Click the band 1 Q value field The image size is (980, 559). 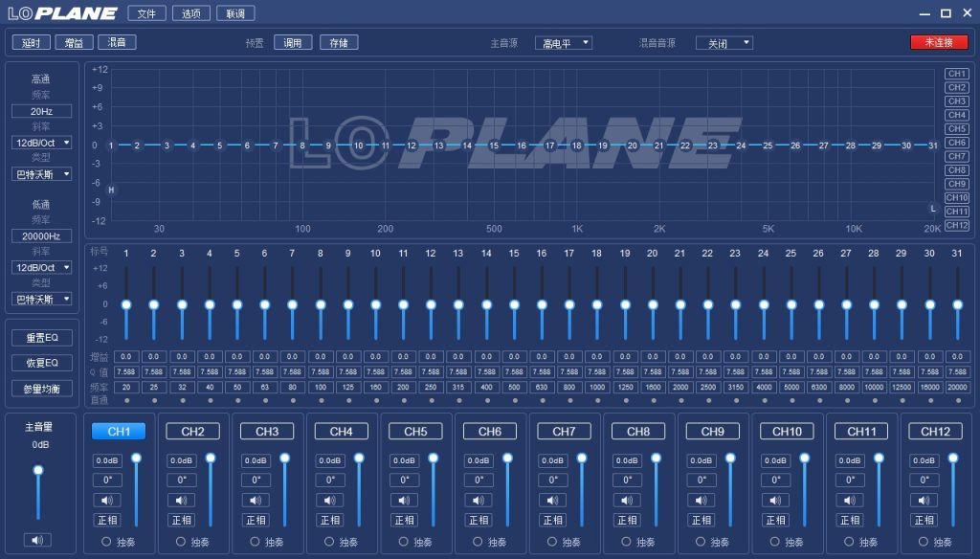point(126,372)
